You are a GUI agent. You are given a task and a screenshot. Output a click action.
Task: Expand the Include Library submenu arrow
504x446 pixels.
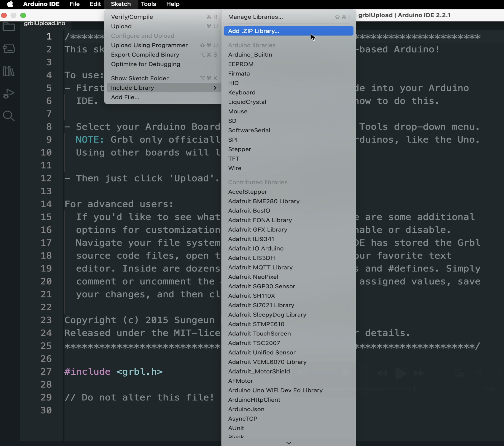pos(215,88)
